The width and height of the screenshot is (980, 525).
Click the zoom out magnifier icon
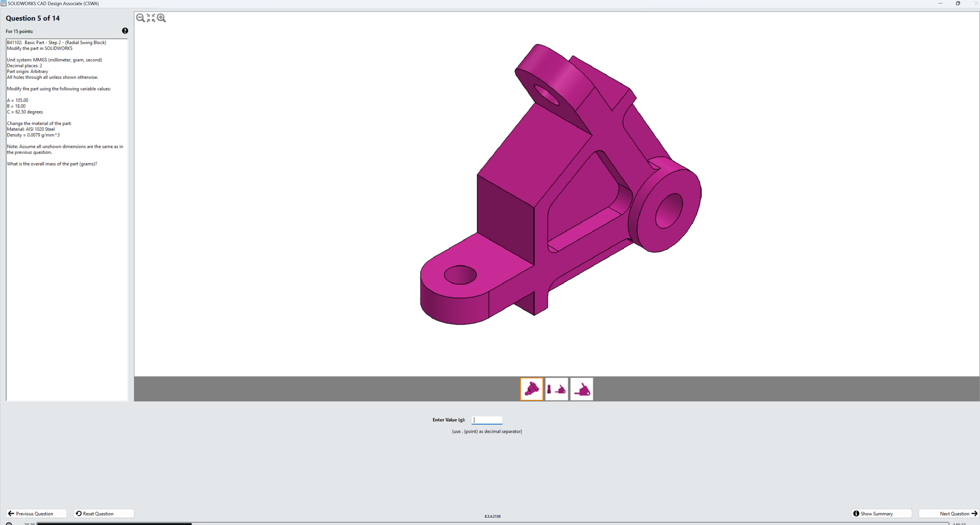click(140, 18)
